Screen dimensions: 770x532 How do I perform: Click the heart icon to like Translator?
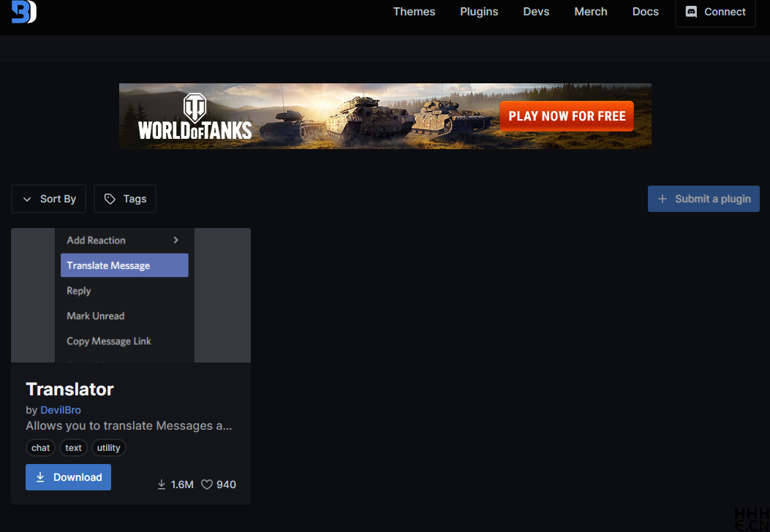[207, 484]
